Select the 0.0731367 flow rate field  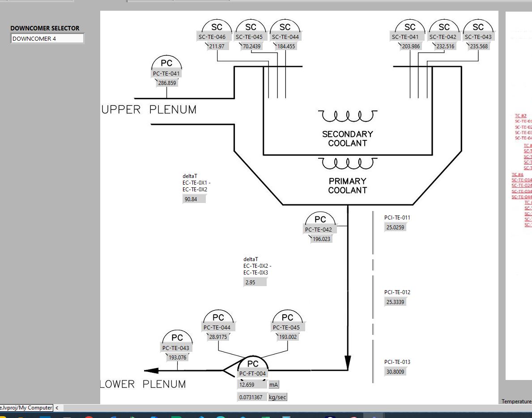pos(251,397)
